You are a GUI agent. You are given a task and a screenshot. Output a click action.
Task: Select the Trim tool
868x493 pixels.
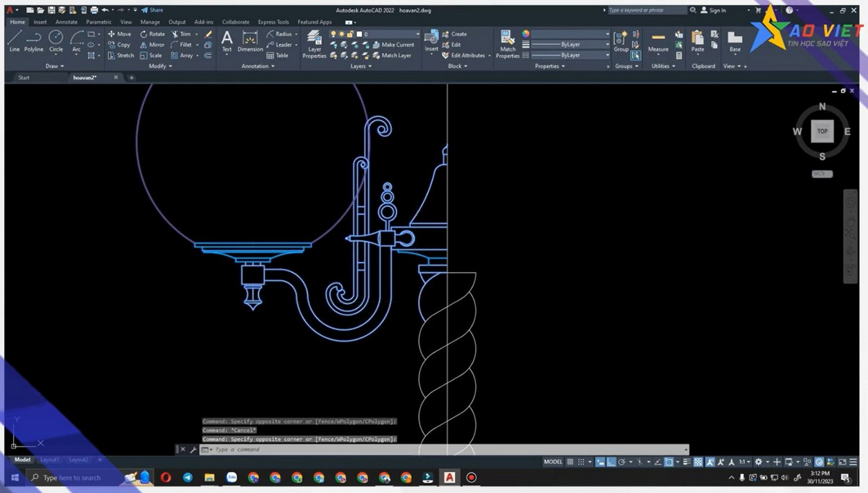click(184, 33)
